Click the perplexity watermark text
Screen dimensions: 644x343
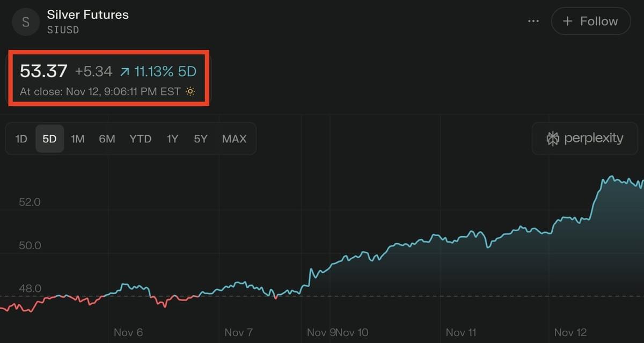594,138
